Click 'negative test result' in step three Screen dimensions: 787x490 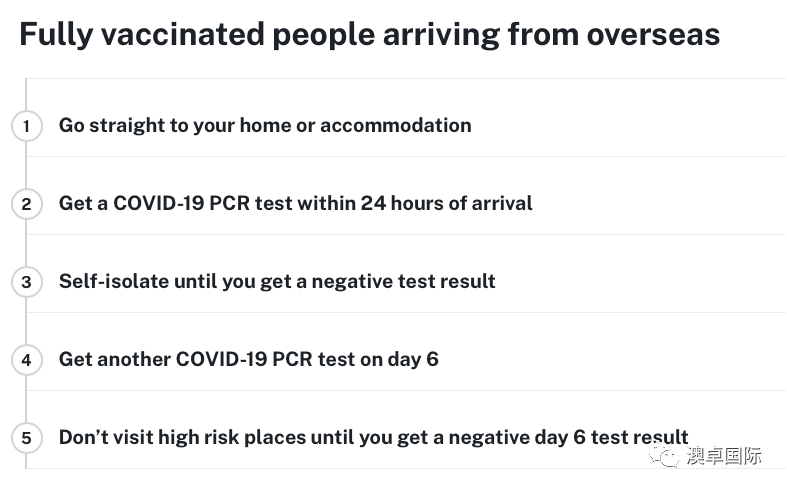404,282
